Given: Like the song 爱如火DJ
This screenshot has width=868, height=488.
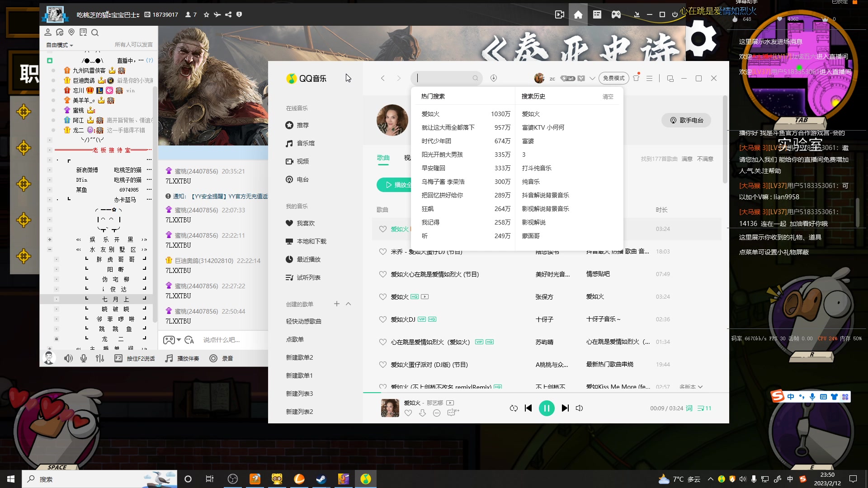Looking at the screenshot, I should tap(382, 319).
